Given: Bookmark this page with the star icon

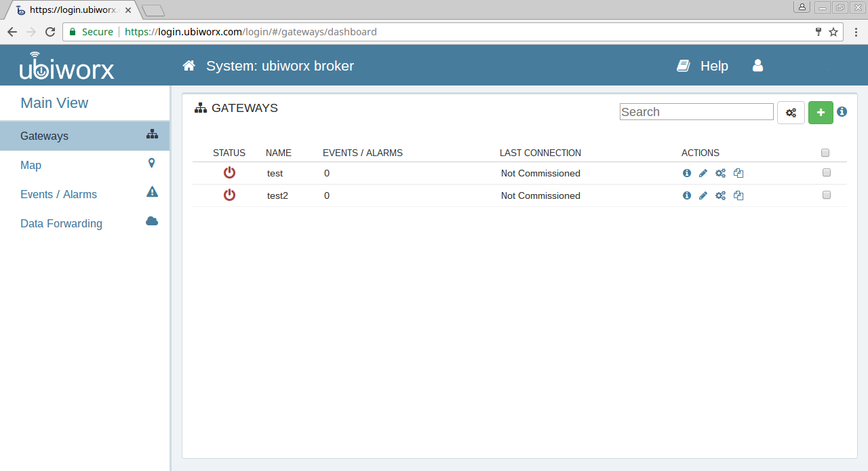Looking at the screenshot, I should (x=833, y=32).
